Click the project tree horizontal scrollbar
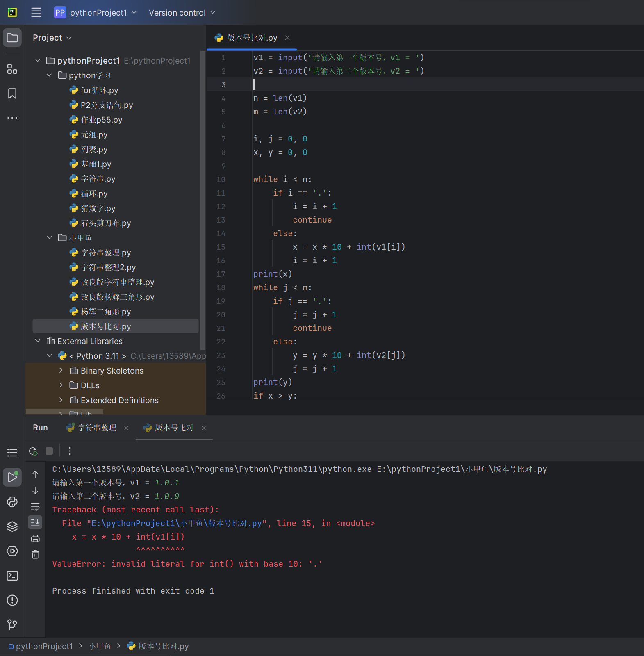The height and width of the screenshot is (656, 644). (64, 412)
